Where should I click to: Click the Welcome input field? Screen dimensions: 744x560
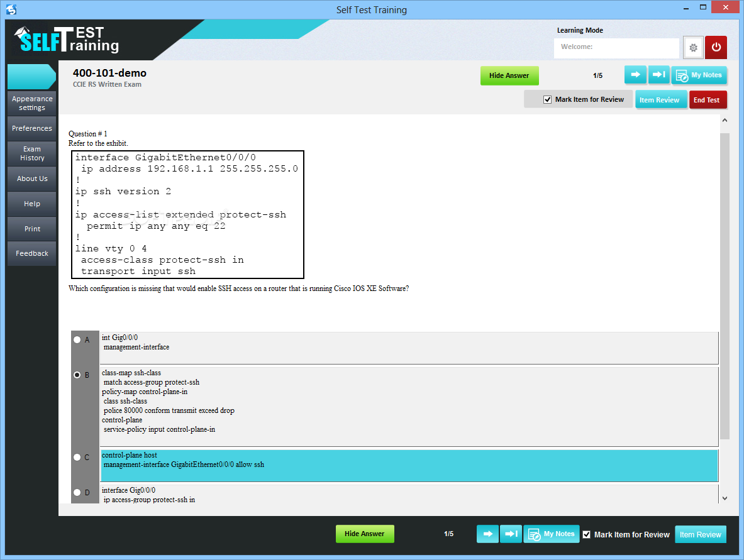[616, 48]
